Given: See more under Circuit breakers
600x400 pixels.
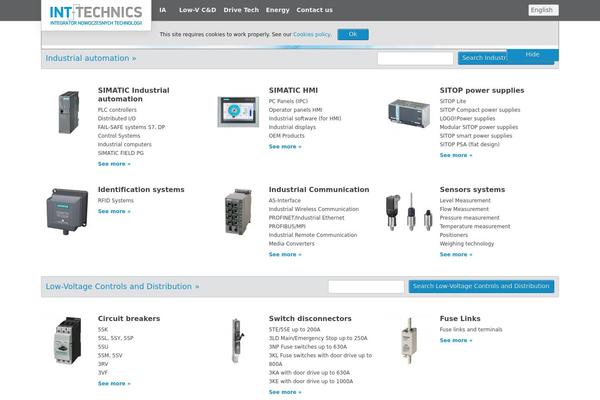Looking at the screenshot, I should [x=114, y=384].
